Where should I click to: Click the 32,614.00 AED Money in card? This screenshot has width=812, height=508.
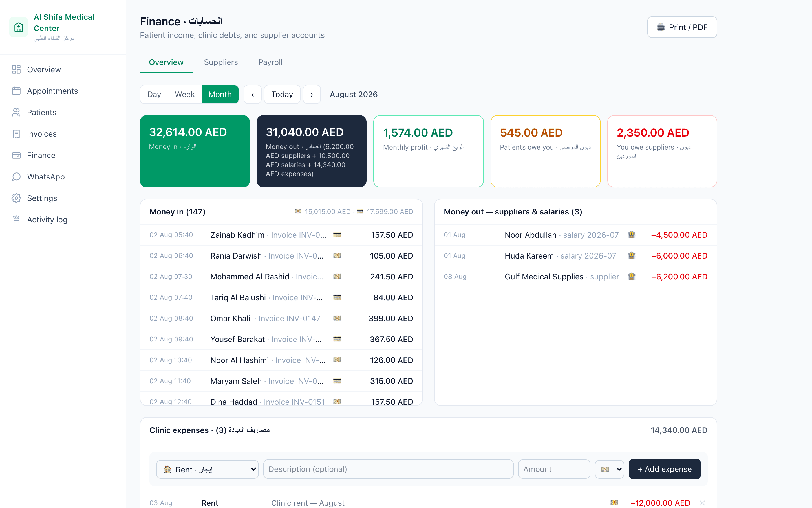coord(195,151)
